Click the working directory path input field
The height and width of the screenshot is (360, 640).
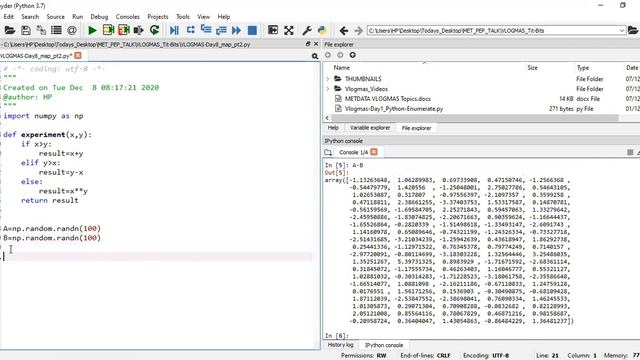tap(492, 31)
